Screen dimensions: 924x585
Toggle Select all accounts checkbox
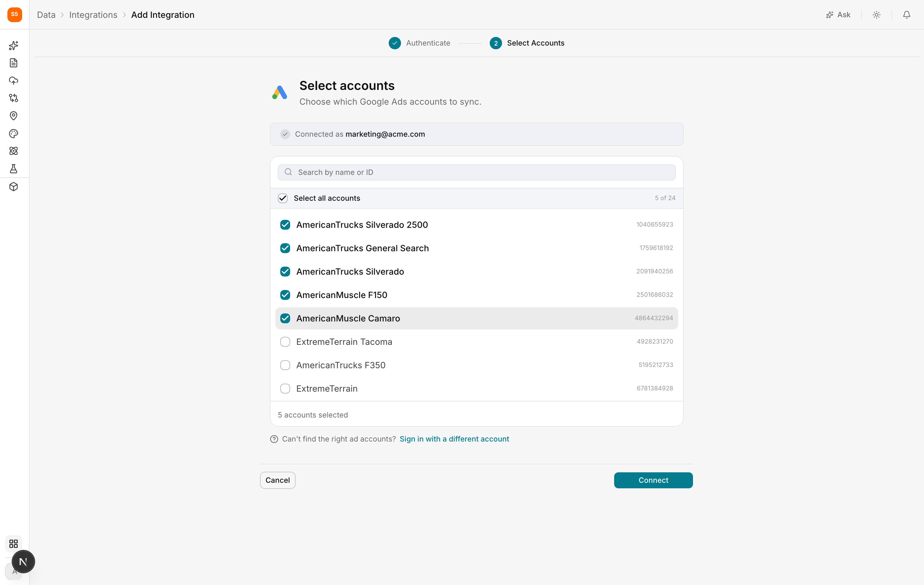283,198
